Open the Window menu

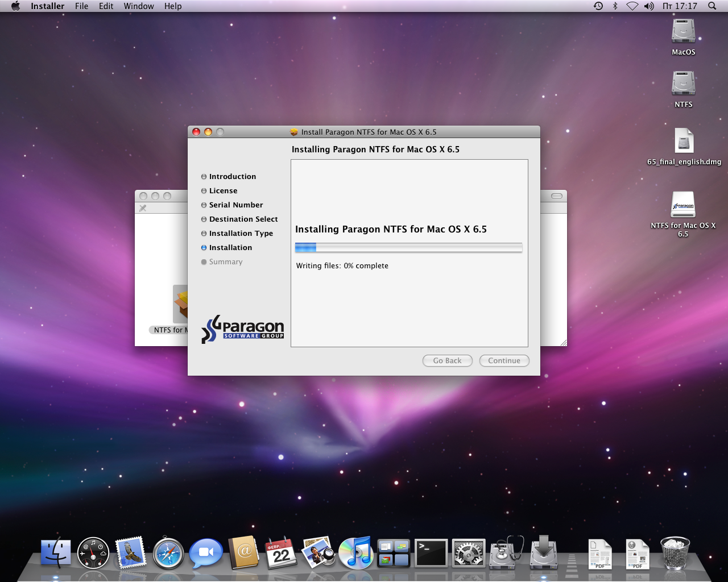pos(139,6)
